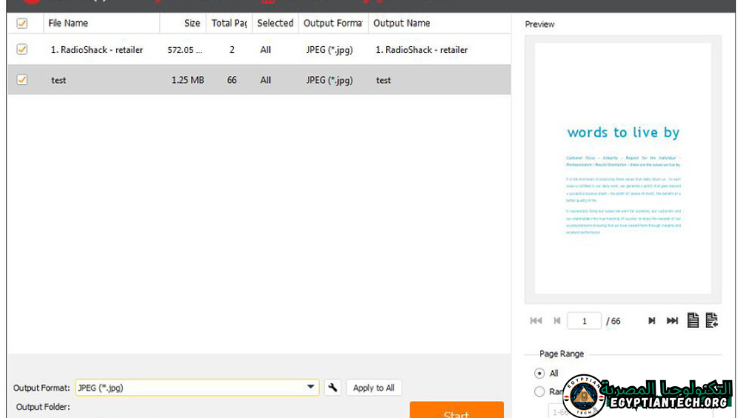Select the All page range option
This screenshot has width=743, height=418.
[541, 373]
